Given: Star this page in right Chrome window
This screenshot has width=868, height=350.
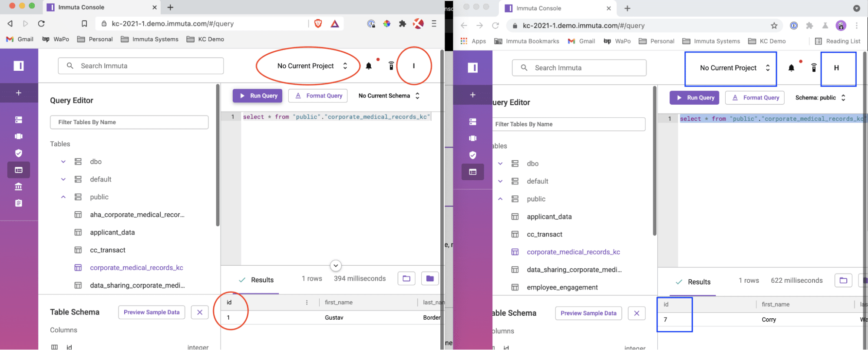Looking at the screenshot, I should pyautogui.click(x=774, y=26).
